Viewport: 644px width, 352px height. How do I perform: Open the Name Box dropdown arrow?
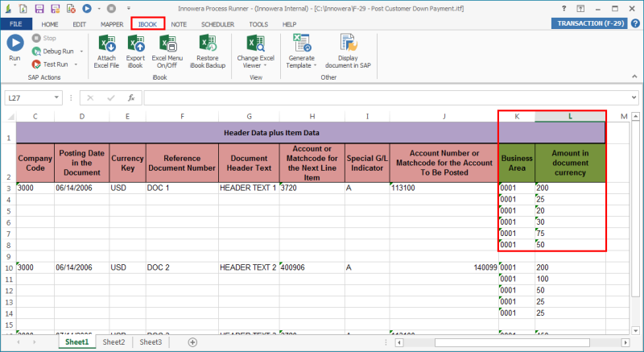coord(56,98)
